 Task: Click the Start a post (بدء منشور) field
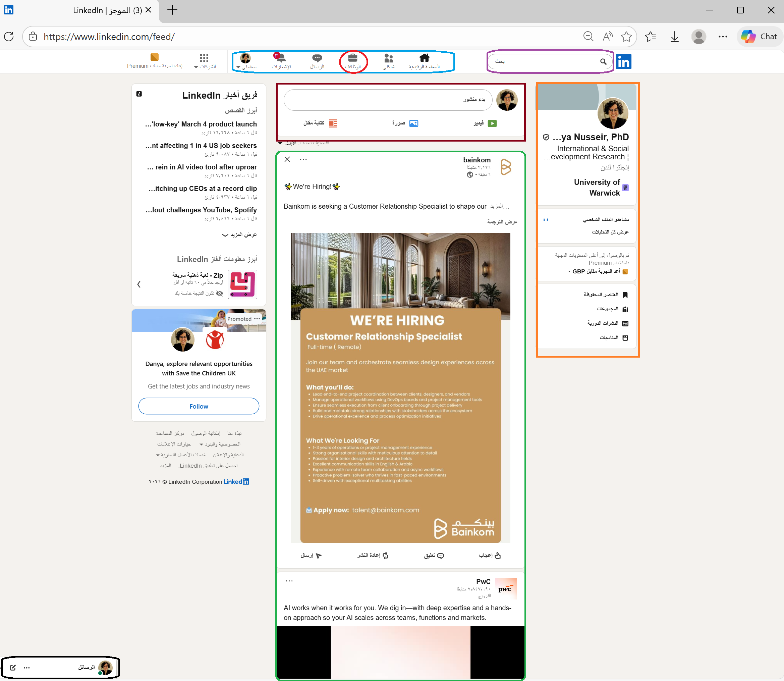point(388,100)
